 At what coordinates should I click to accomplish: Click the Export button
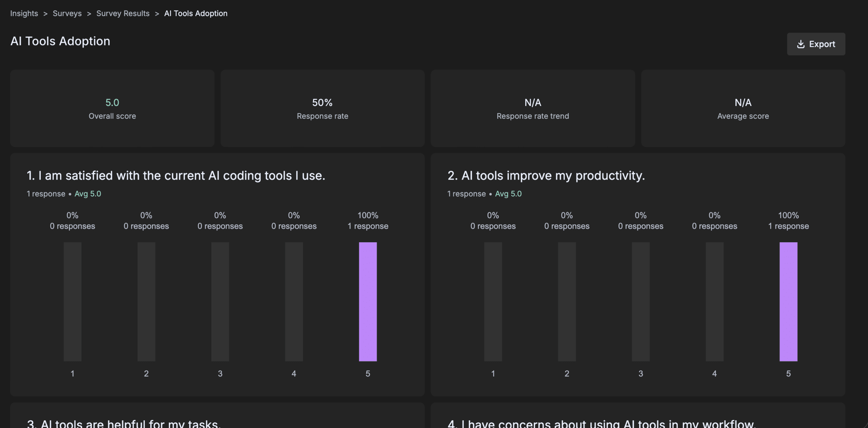[816, 44]
